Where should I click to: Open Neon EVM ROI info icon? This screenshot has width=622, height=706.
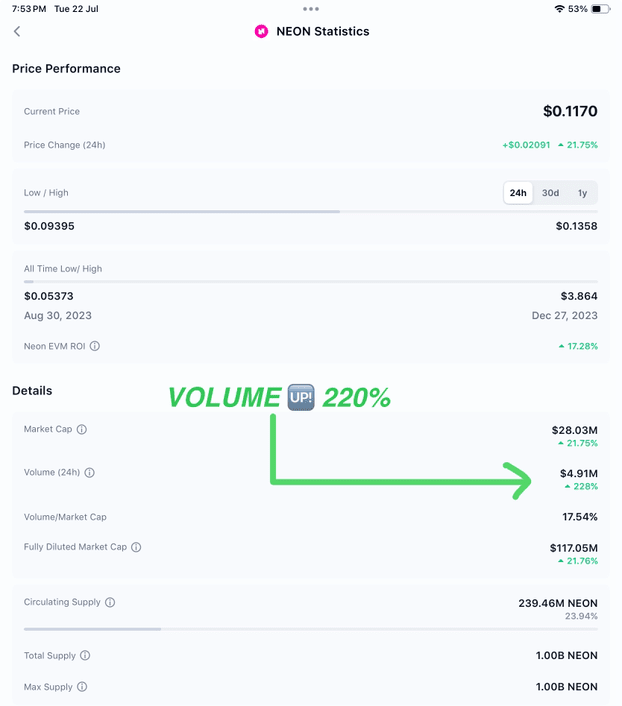tap(95, 346)
